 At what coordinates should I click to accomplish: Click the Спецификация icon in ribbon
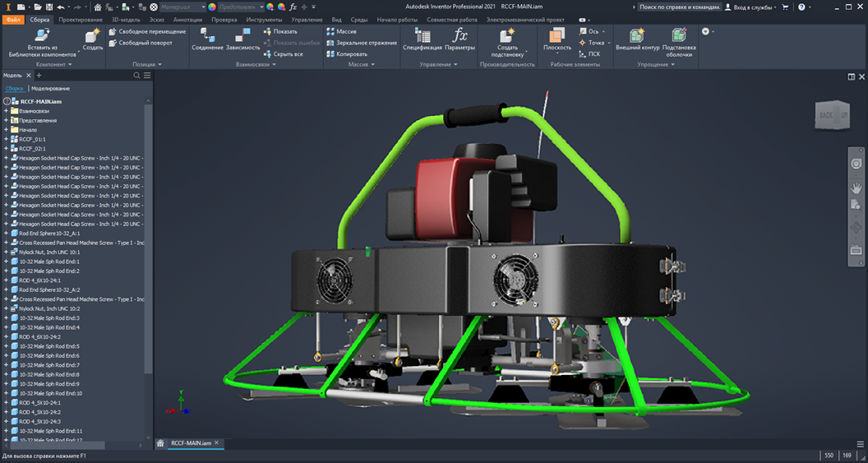click(422, 35)
